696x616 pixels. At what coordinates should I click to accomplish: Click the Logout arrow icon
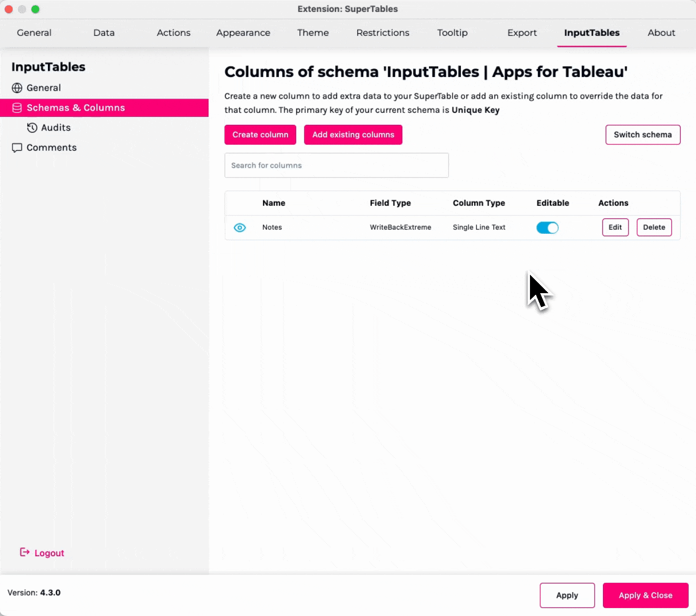tap(25, 552)
